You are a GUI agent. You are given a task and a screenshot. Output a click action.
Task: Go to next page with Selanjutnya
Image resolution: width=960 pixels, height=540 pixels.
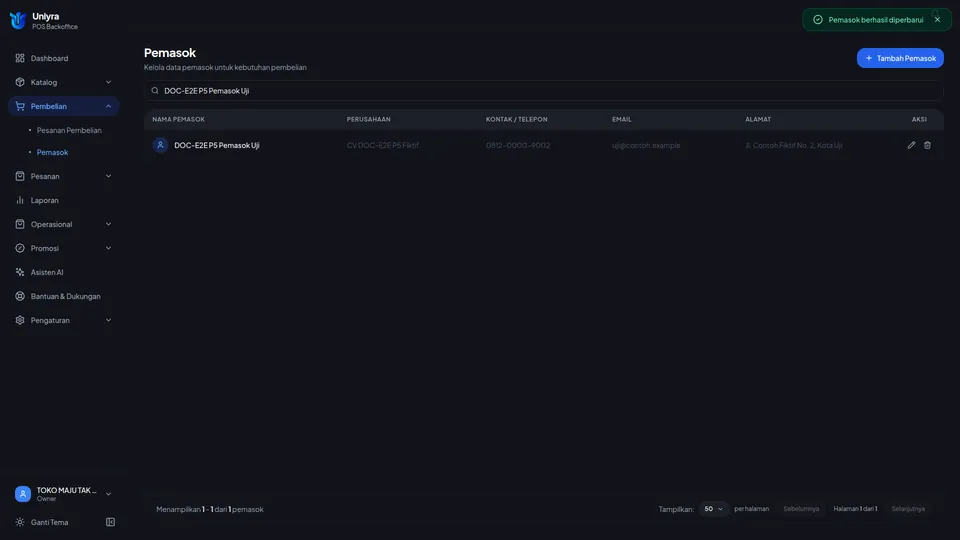click(x=908, y=509)
